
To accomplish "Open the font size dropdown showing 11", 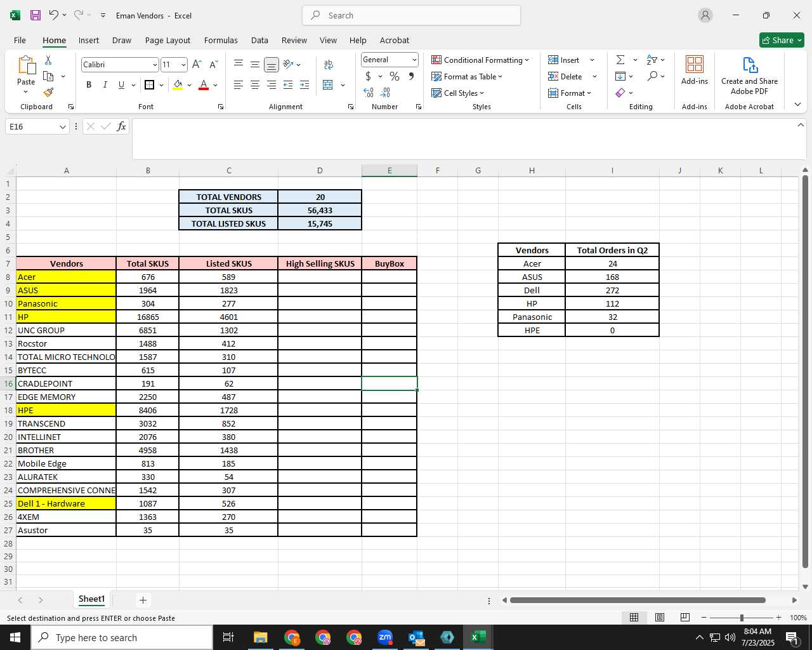I will [x=183, y=65].
